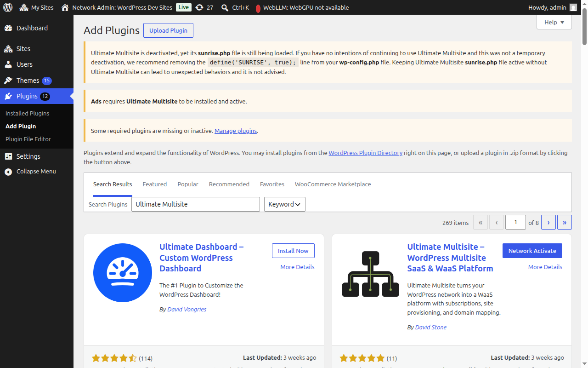Open the Sites sidebar menu
This screenshot has height=368, width=588.
click(37, 49)
